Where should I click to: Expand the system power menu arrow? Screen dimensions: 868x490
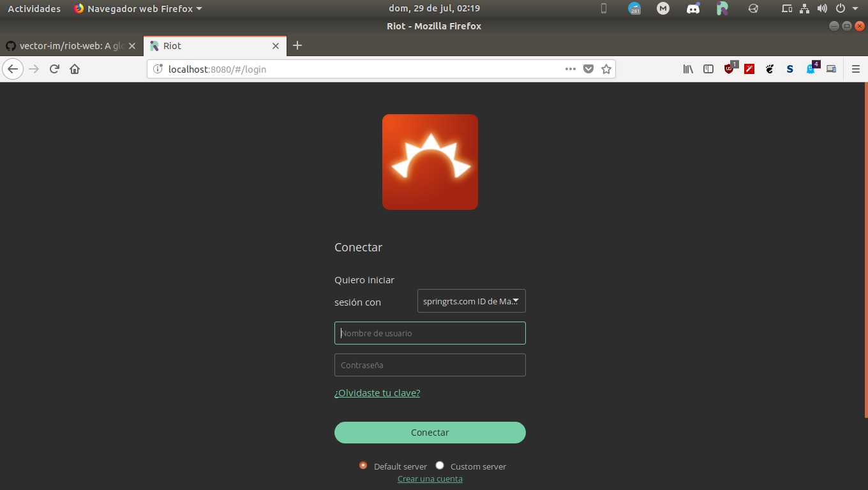[855, 8]
